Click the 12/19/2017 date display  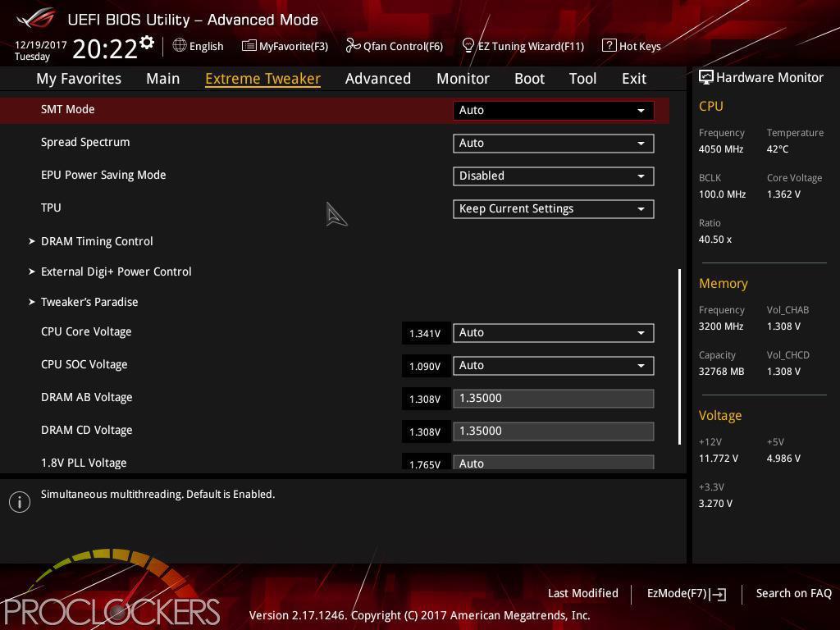(x=41, y=44)
